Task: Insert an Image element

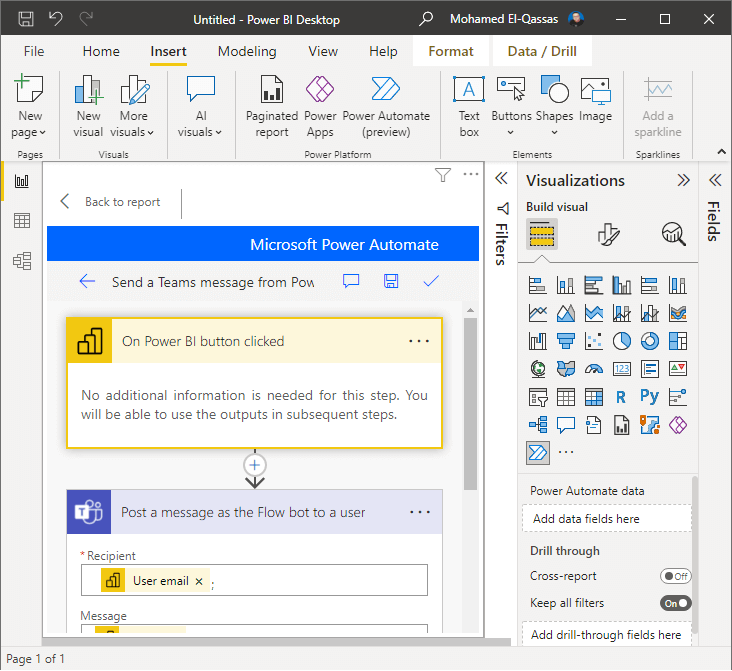Action: 595,99
